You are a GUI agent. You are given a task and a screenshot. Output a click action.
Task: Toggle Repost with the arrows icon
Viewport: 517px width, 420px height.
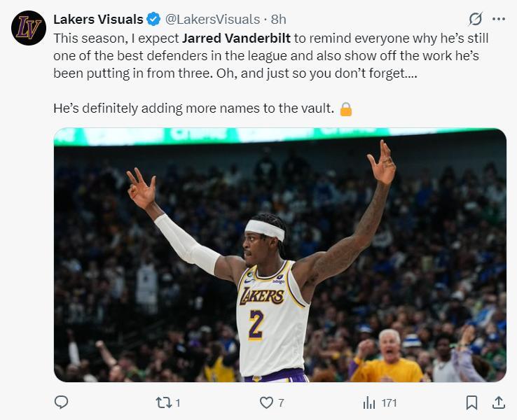click(163, 402)
